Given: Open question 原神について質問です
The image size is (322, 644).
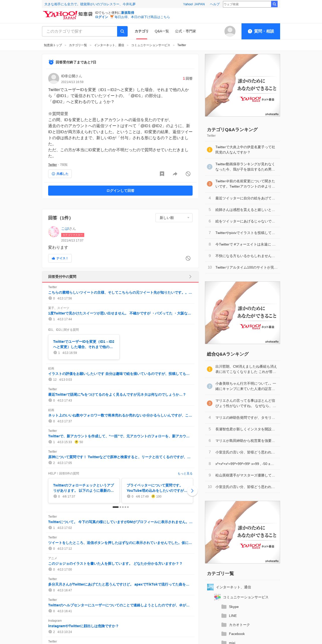Looking at the screenshot, I should pyautogui.click(x=119, y=457).
